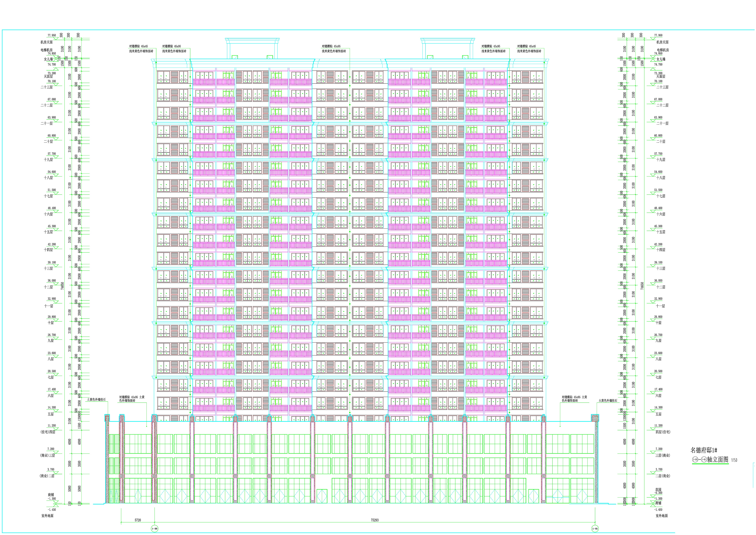Viewport: 756px width, 535px height.
Task: Click the floor label "三层(商业)"
Action: pyautogui.click(x=663, y=456)
